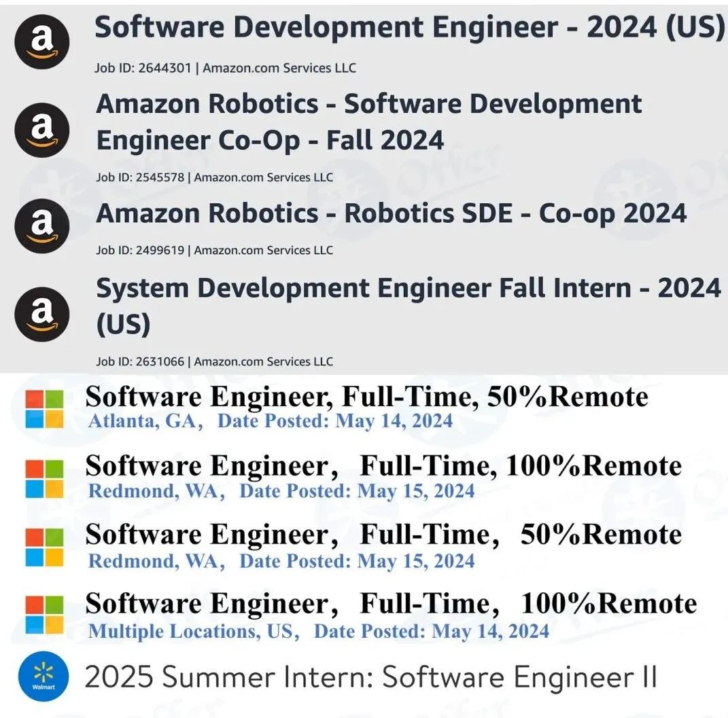Open Amazon Robotics - Robotics SDE Co-op 2024
Image resolution: width=728 pixels, height=718 pixels.
click(x=391, y=213)
